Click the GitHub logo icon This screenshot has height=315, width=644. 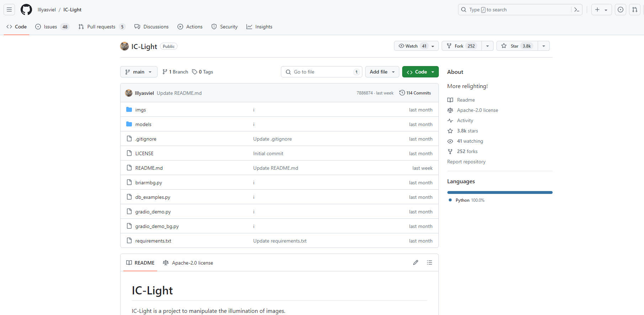tap(26, 10)
